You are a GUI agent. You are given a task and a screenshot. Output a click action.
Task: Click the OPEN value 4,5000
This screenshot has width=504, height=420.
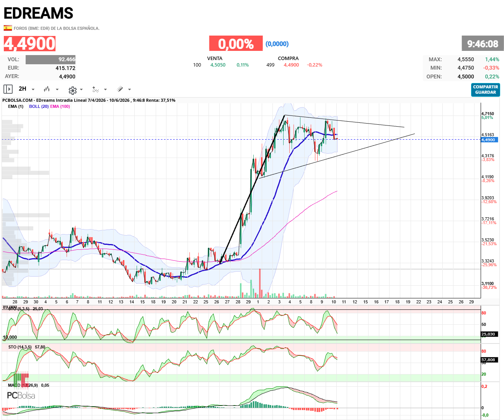tap(466, 77)
